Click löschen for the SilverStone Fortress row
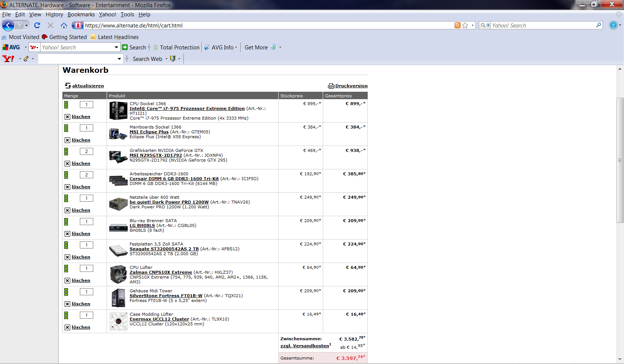Screen dimensions: 624x364 [81, 304]
